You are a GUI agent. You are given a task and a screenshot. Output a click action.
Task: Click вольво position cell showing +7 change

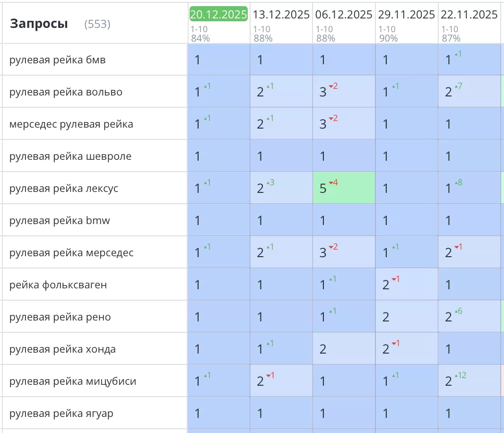pos(469,92)
